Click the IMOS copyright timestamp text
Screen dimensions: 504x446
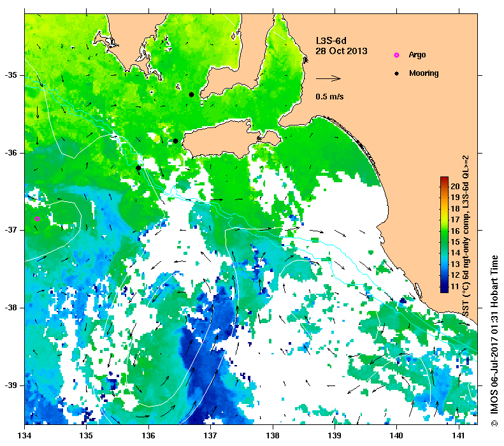pyautogui.click(x=494, y=341)
